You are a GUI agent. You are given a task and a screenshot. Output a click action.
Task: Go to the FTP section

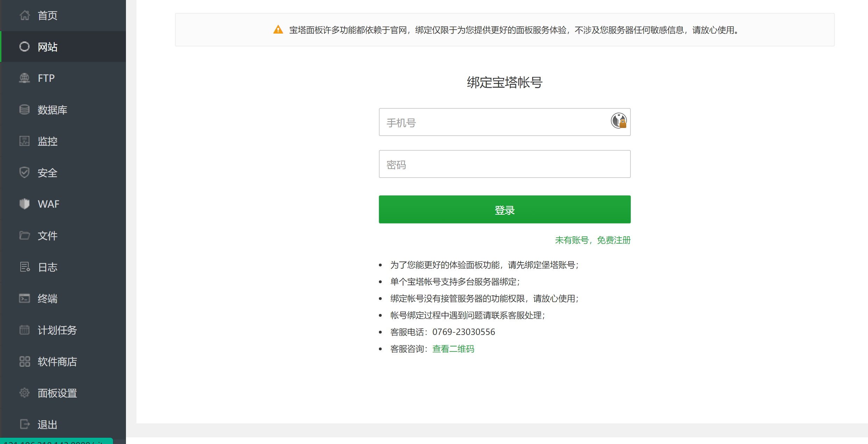tap(63, 78)
